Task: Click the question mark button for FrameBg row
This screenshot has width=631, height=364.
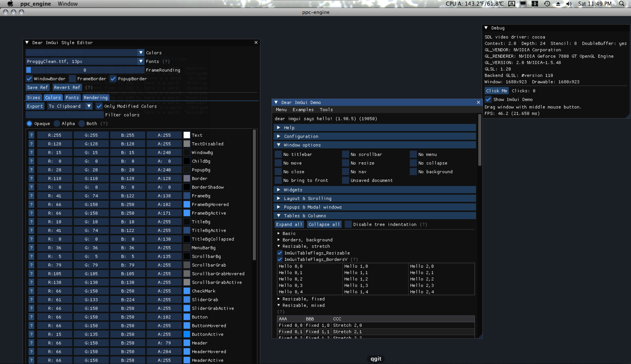Action: click(31, 196)
